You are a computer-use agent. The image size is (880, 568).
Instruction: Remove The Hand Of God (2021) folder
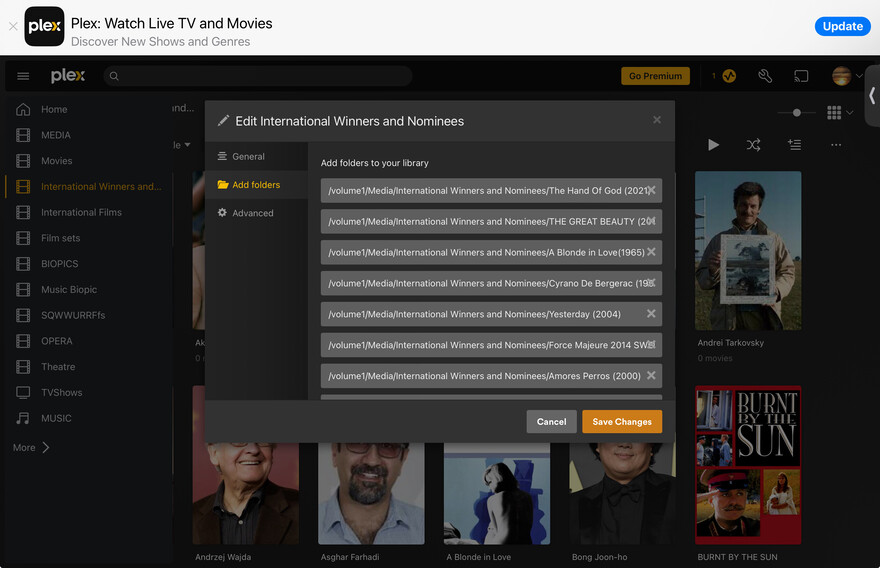(651, 190)
